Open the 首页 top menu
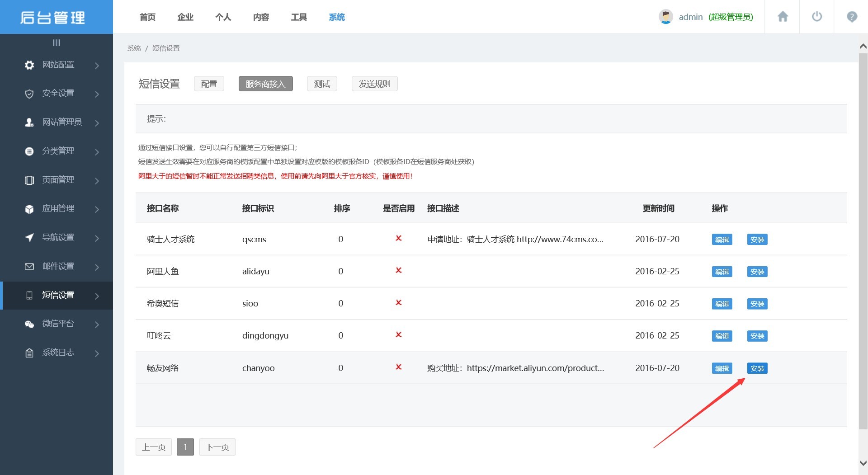The height and width of the screenshot is (475, 868). tap(147, 17)
